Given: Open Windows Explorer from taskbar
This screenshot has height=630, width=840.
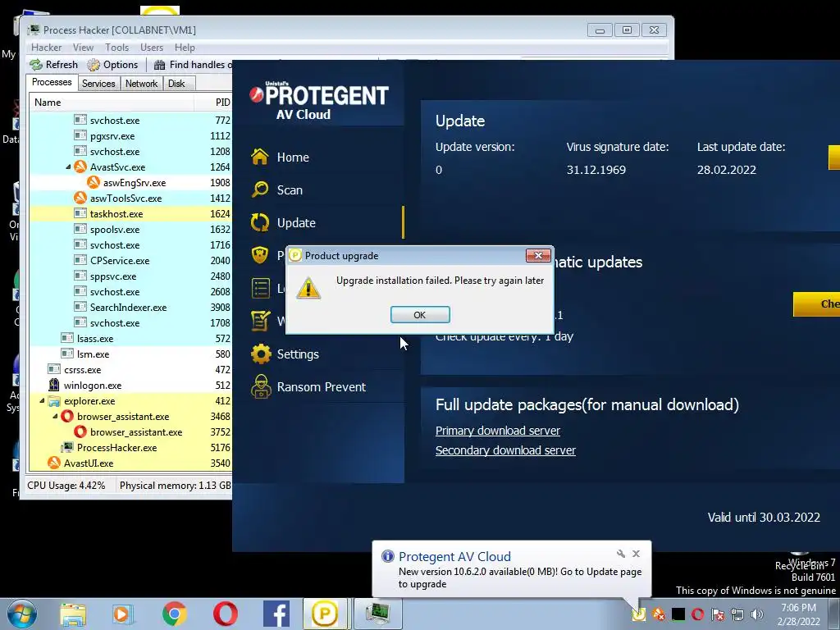Looking at the screenshot, I should pyautogui.click(x=73, y=614).
